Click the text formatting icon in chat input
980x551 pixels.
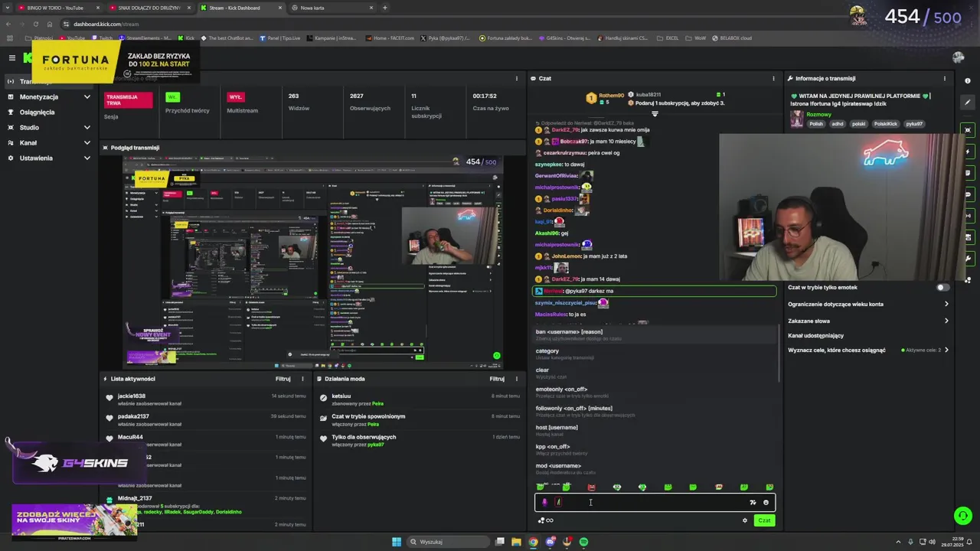coord(753,503)
